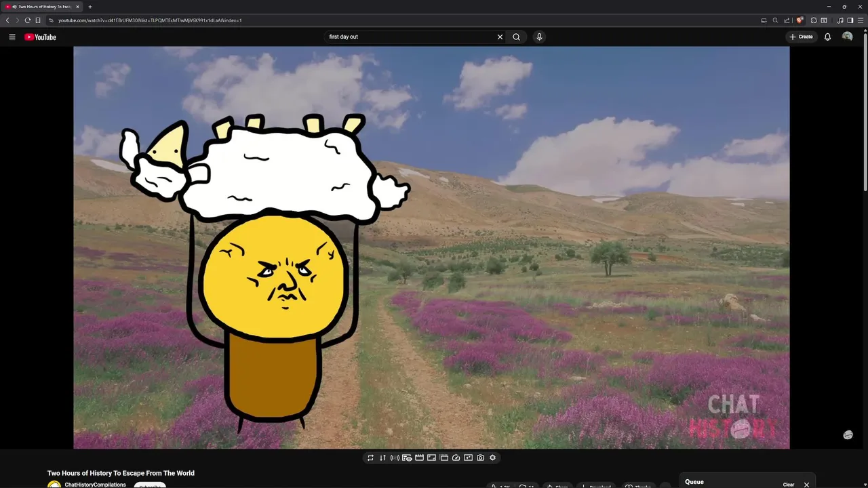Click the video filters sparkle icon
Screen dimensions: 868x488
point(468,457)
